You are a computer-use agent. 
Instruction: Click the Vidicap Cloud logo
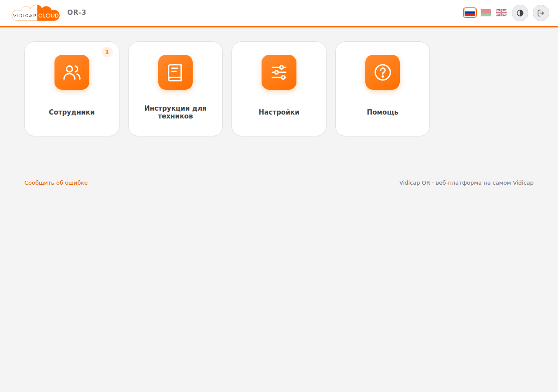[x=36, y=13]
